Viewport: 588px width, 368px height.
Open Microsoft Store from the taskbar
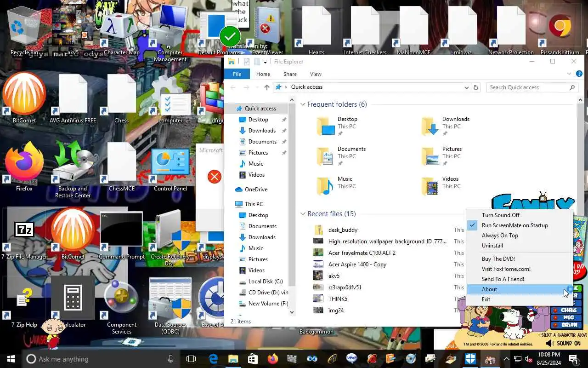coord(253,359)
